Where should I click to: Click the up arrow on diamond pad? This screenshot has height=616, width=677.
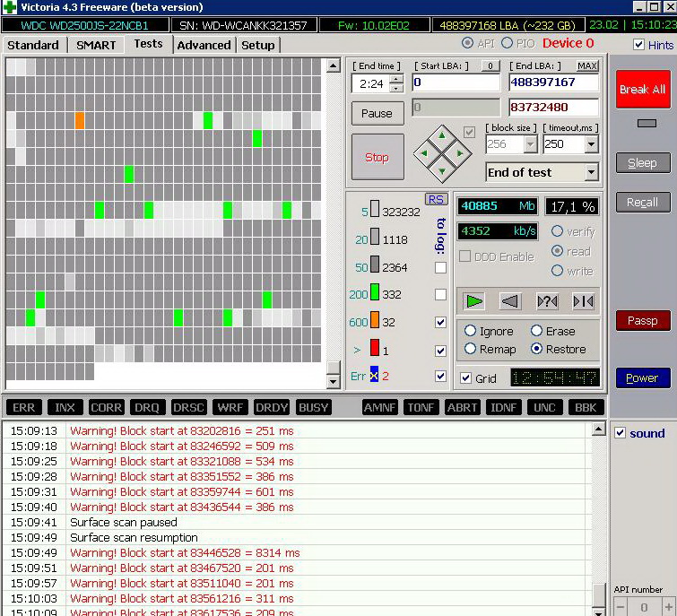point(442,135)
